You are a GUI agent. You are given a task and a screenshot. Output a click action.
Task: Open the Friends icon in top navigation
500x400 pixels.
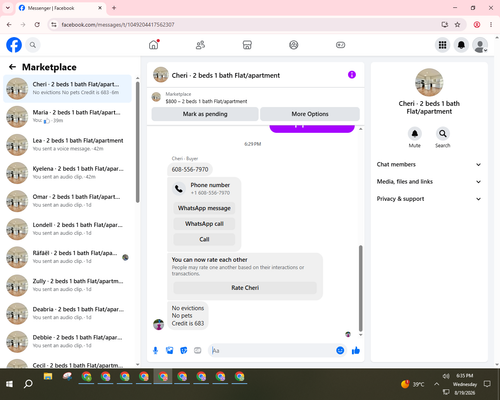pyautogui.click(x=200, y=45)
